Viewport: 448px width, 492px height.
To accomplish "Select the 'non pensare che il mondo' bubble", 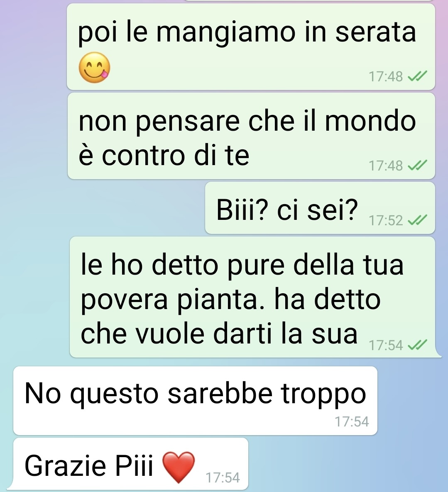I will tap(251, 136).
